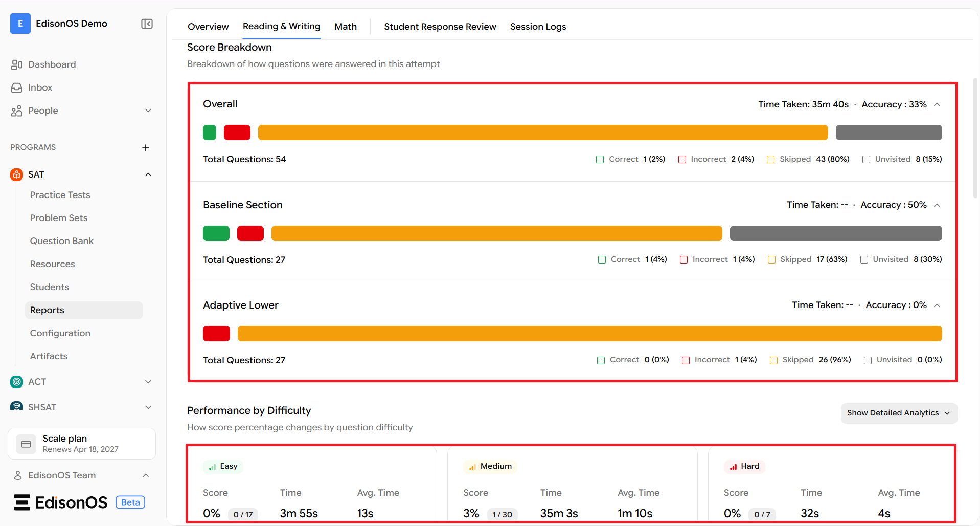Go to the Practice Tests page
The image size is (980, 526).
(x=60, y=195)
